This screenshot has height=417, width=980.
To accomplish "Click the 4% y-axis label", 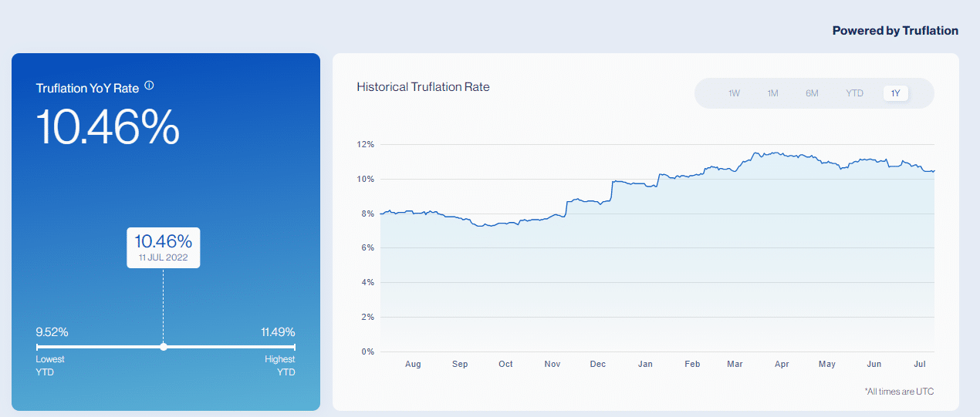I will (x=367, y=283).
